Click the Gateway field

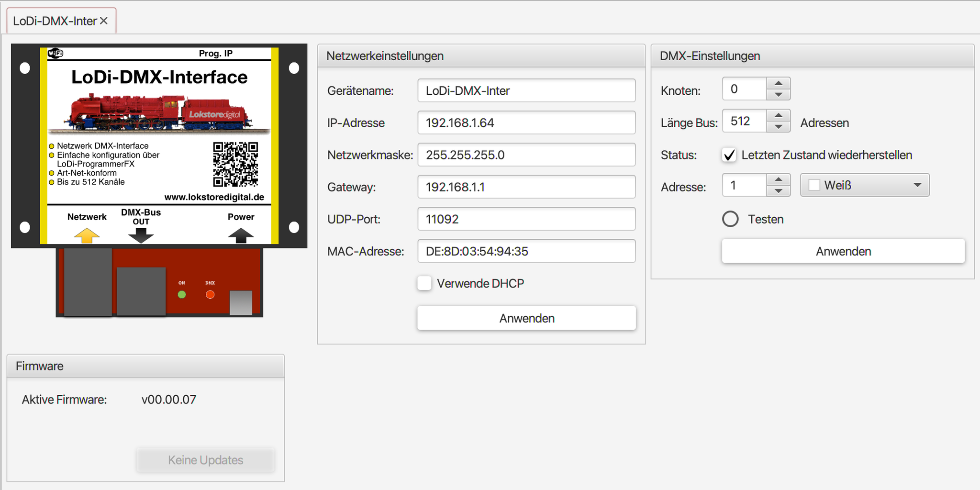tap(526, 187)
